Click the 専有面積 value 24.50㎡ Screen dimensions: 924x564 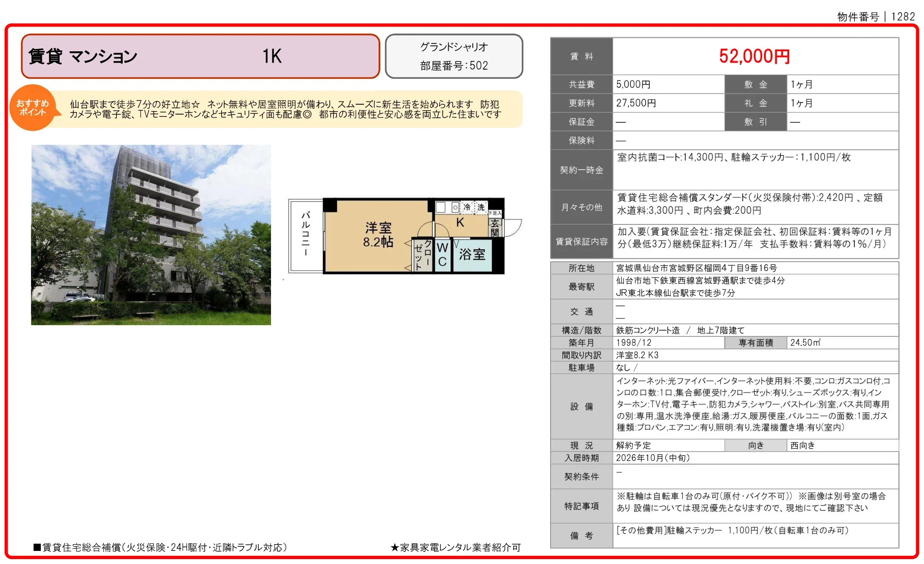point(805,343)
